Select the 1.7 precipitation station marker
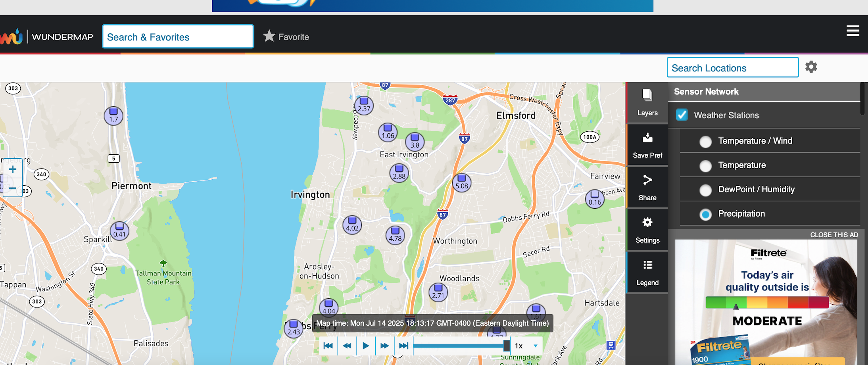Image resolution: width=868 pixels, height=365 pixels. pos(113,116)
